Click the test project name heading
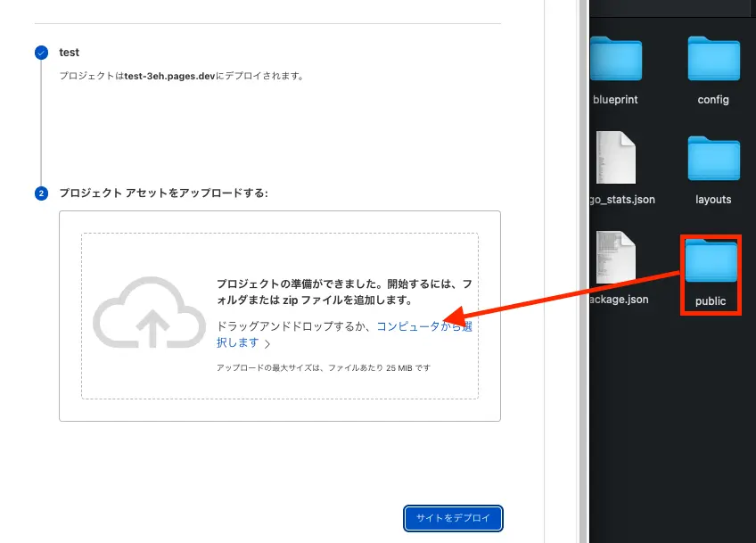Screen dimensions: 756x543 pos(69,53)
